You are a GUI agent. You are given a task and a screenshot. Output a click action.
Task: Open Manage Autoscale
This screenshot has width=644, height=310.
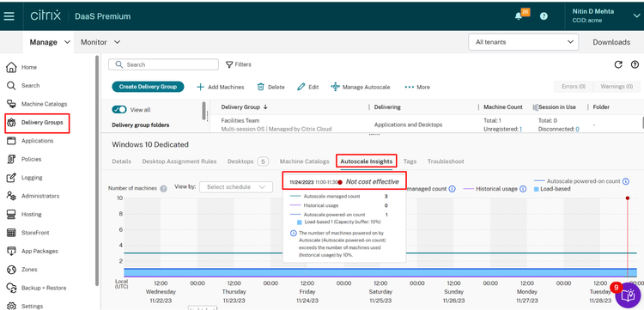coord(361,87)
